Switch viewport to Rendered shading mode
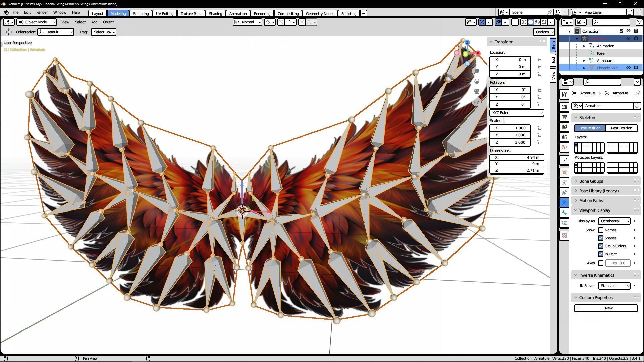Image resolution: width=644 pixels, height=362 pixels. [x=544, y=22]
